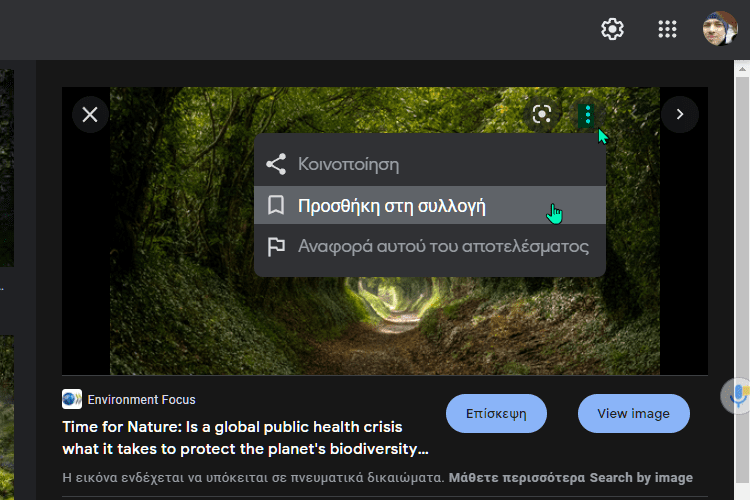Close the image preview panel
750x500 pixels.
coord(90,114)
